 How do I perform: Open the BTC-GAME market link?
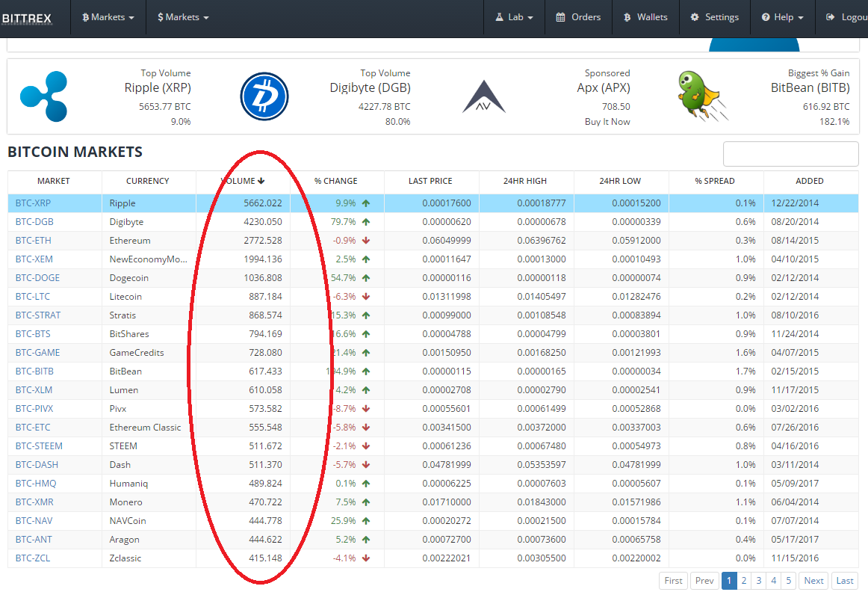click(37, 353)
